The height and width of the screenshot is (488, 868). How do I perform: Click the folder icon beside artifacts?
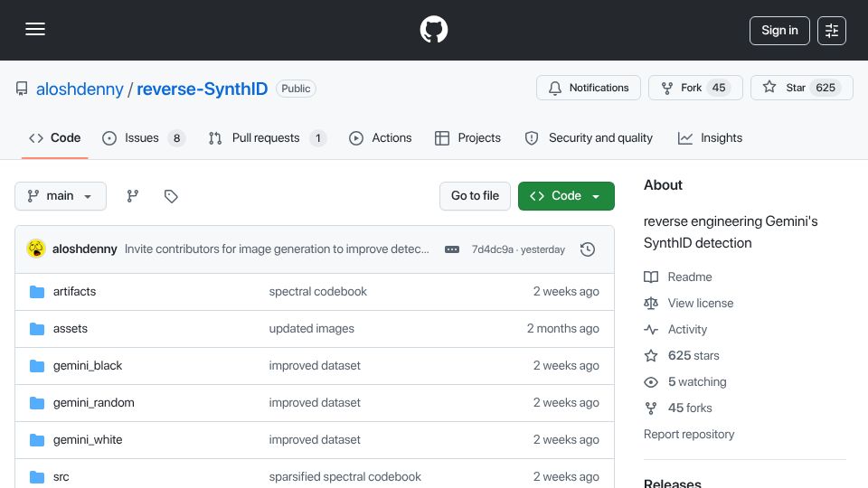tap(37, 292)
